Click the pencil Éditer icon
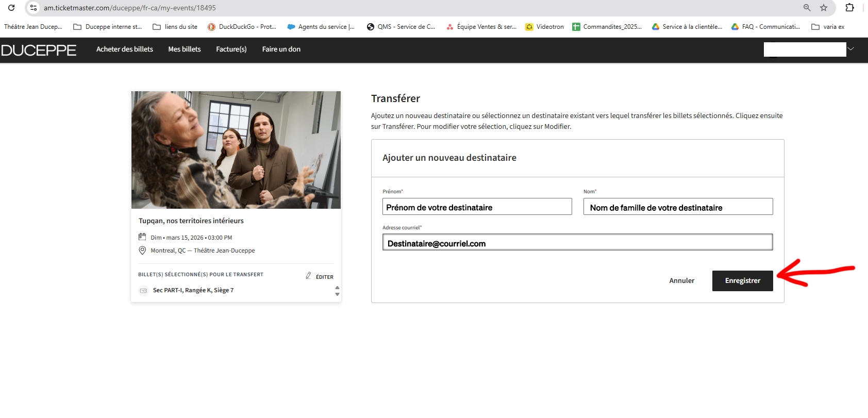Viewport: 868px width, 418px height. tap(309, 276)
